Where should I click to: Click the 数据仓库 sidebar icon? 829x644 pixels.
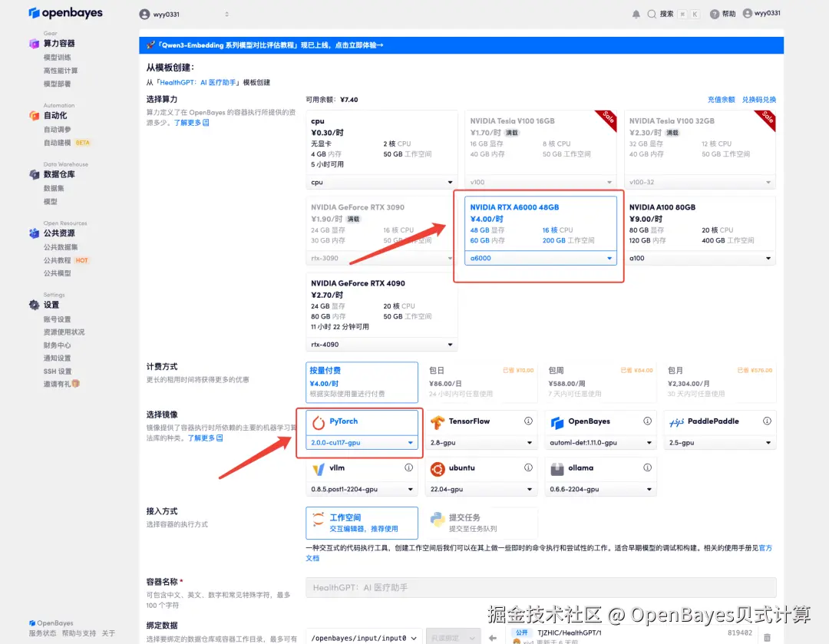click(34, 174)
